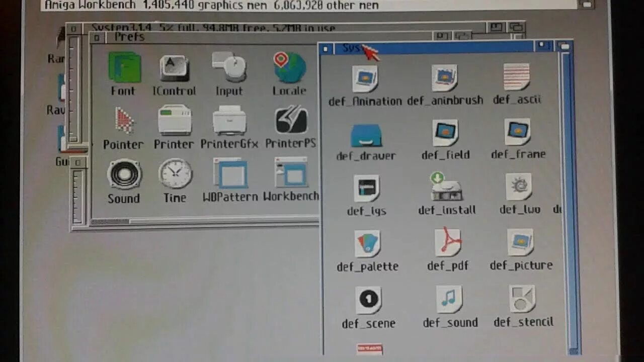Open the Locale globe icon
This screenshot has width=644, height=362.
click(x=289, y=67)
